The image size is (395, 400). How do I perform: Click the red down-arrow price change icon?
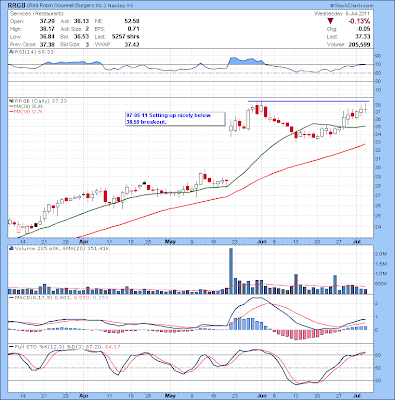[x=330, y=21]
